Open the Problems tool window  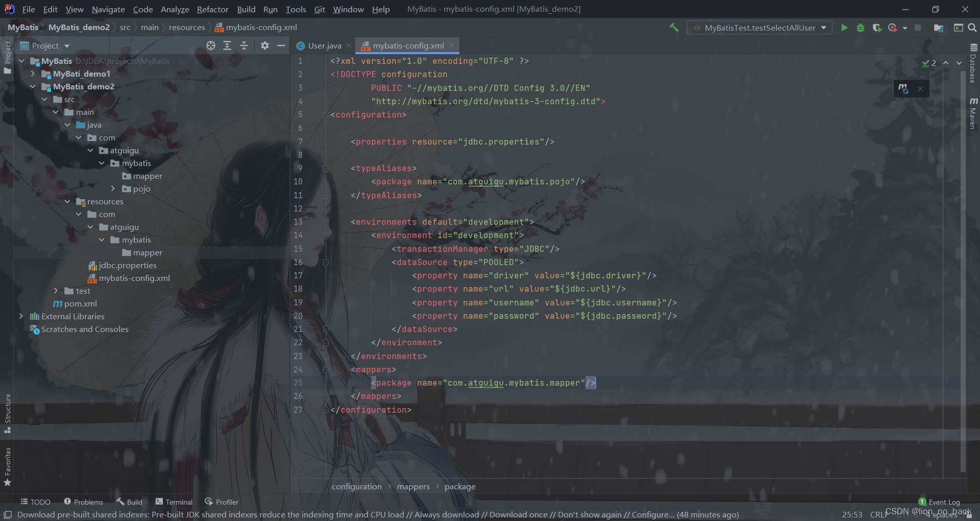pos(83,502)
